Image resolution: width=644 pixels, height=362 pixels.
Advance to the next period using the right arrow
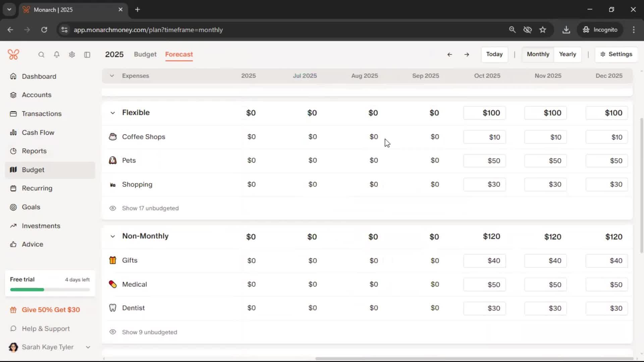467,54
